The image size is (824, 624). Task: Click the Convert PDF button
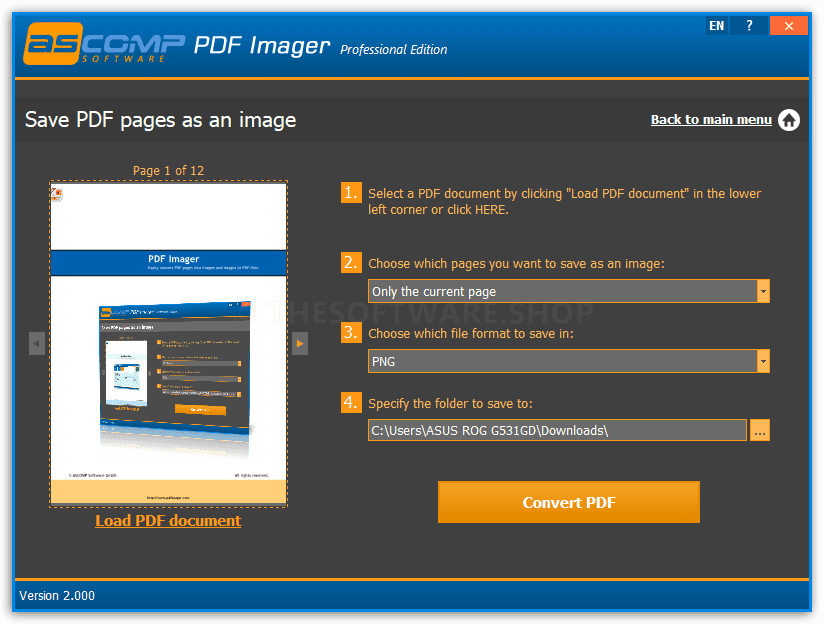(569, 502)
